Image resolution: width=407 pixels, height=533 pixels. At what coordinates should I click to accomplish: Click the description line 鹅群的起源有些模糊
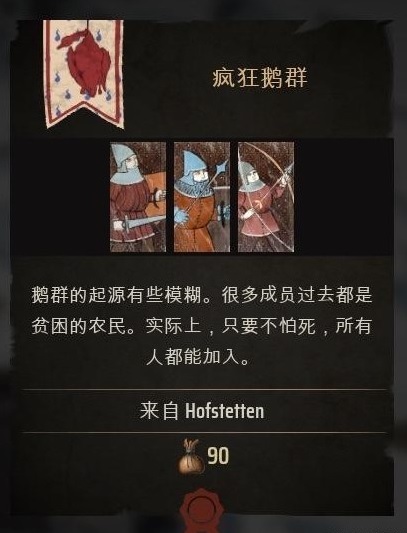coord(117,295)
